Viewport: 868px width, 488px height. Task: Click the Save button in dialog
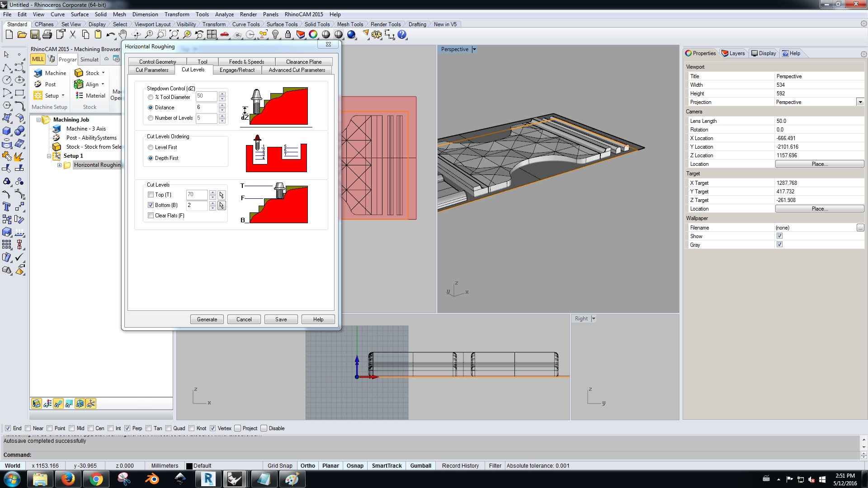pos(281,319)
